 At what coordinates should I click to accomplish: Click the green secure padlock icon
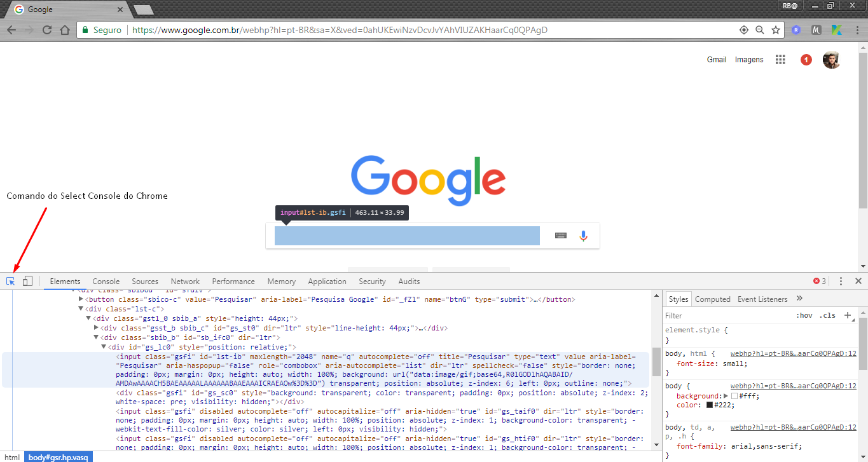click(x=86, y=30)
